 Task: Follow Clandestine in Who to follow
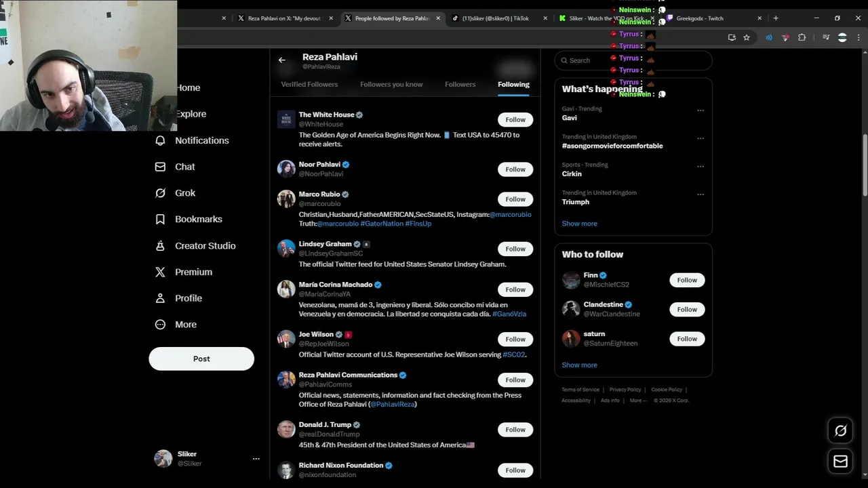click(x=687, y=310)
